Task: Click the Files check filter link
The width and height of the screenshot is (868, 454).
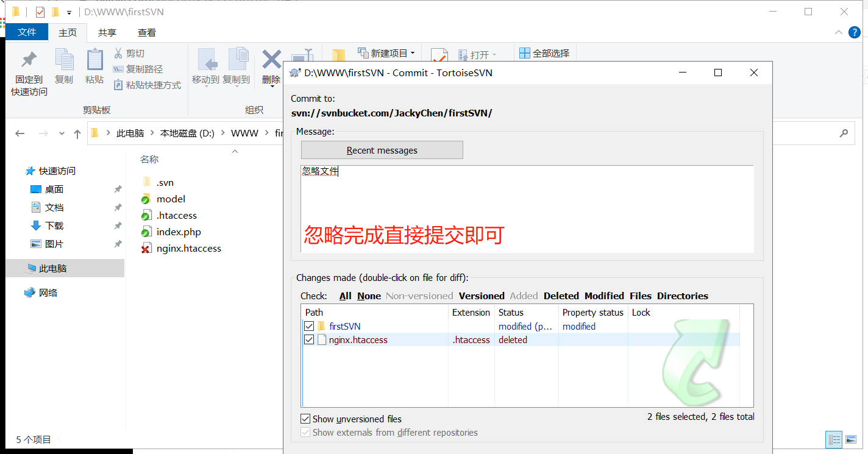Action: pos(641,296)
